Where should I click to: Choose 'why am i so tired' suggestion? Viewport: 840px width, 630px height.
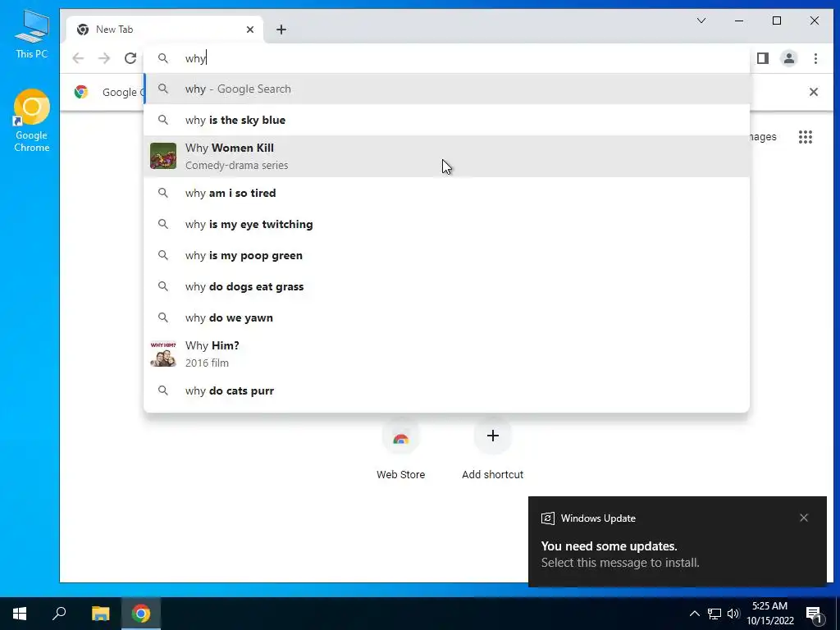click(x=446, y=193)
